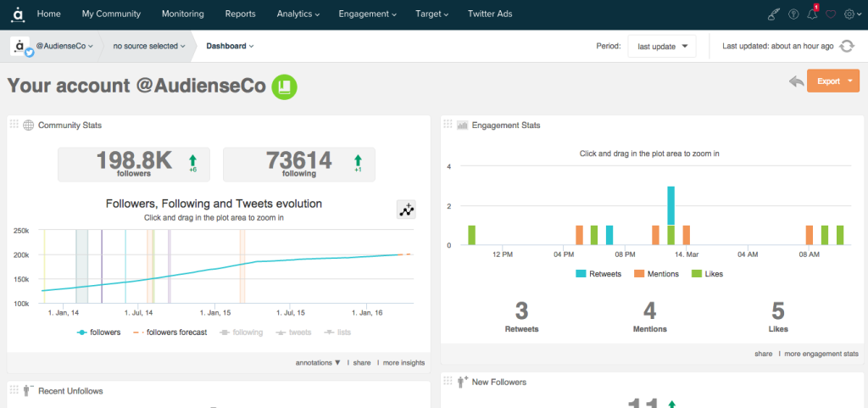
Task: Click the 3 Retweets total
Action: [x=521, y=316]
